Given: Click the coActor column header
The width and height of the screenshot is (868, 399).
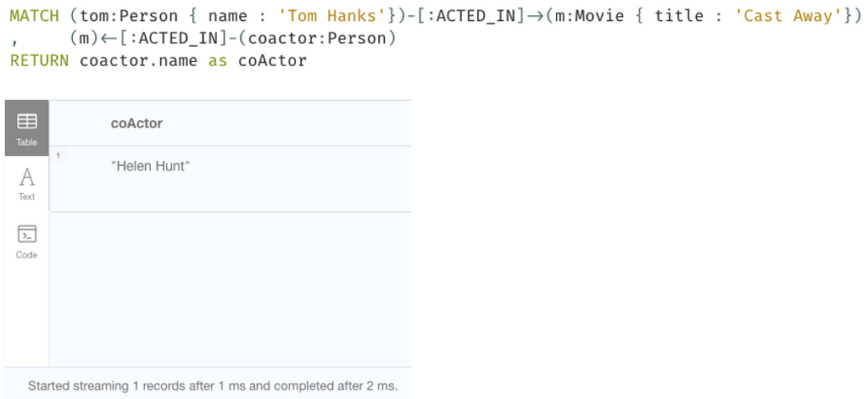Looking at the screenshot, I should pos(136,124).
